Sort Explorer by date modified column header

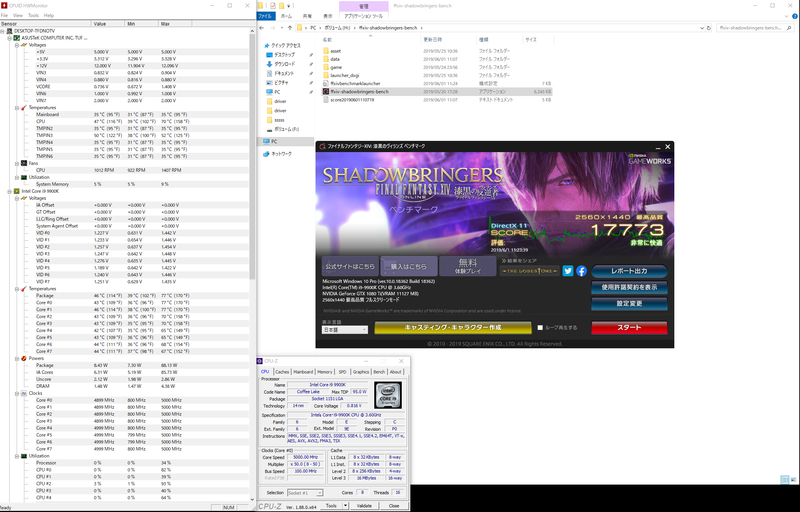pos(448,40)
